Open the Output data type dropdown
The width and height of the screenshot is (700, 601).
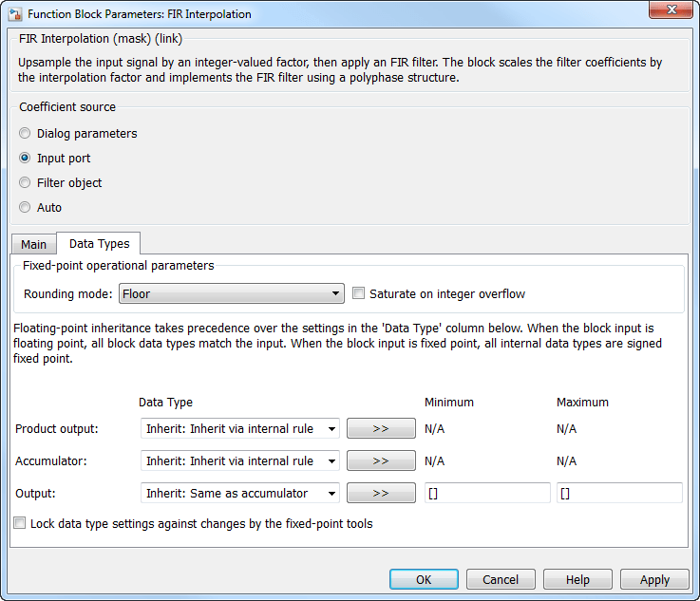239,494
